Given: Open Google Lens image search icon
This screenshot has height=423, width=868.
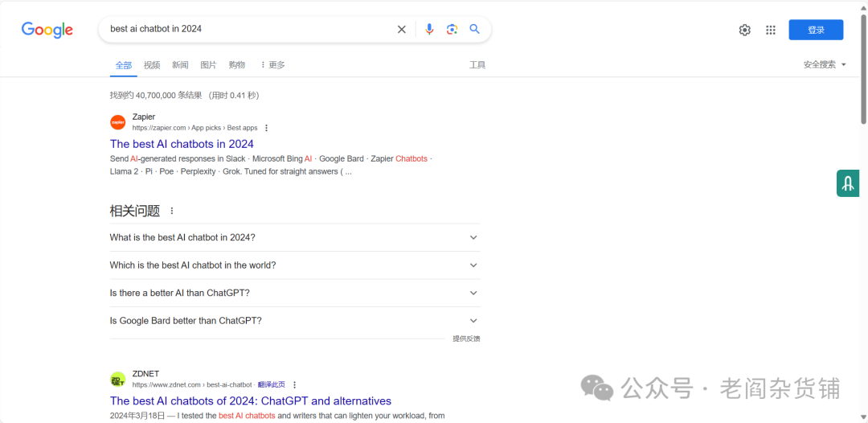Looking at the screenshot, I should 452,29.
